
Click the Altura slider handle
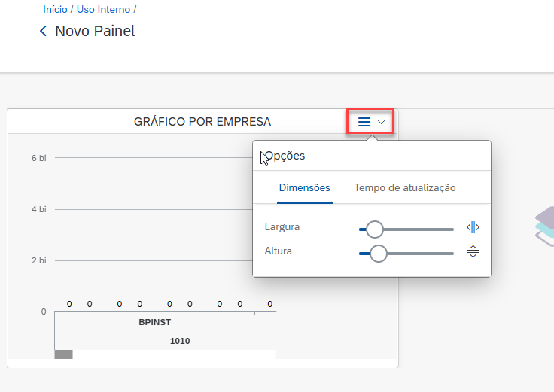tap(379, 254)
